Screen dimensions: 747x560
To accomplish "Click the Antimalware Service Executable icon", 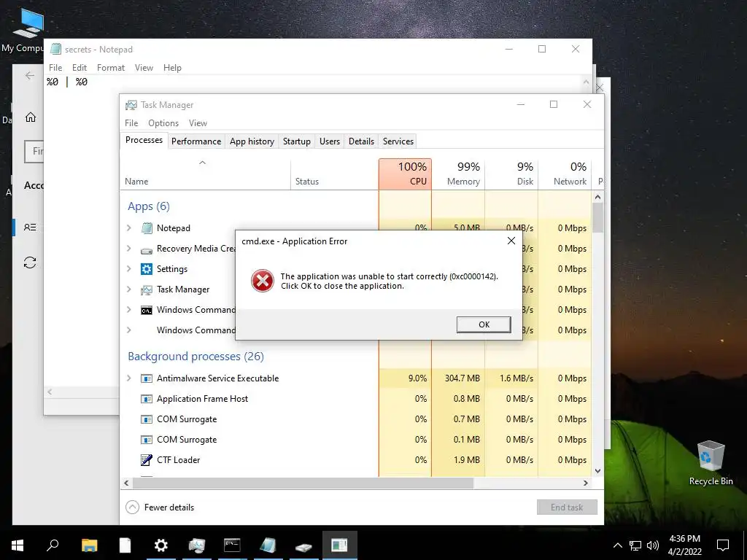I will (147, 378).
